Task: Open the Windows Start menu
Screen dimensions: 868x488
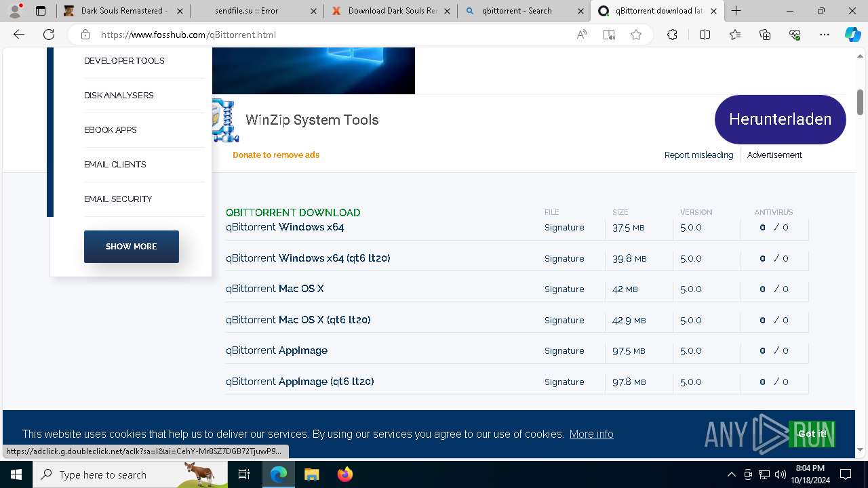Action: point(16,474)
